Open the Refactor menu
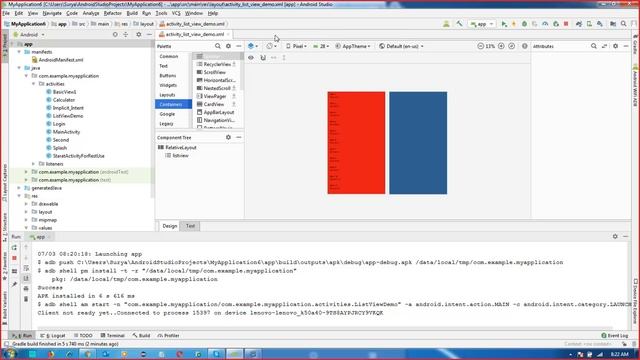Viewport: 640px width, 360px height. [x=112, y=13]
